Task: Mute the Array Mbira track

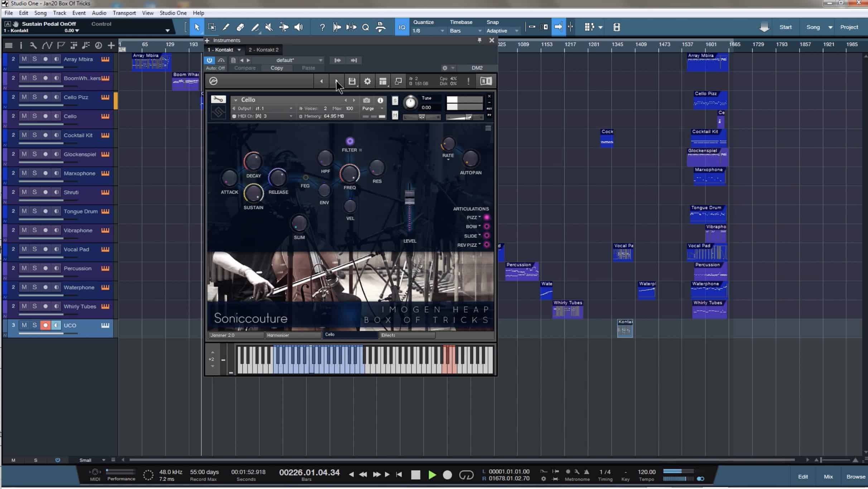Action: (24, 59)
